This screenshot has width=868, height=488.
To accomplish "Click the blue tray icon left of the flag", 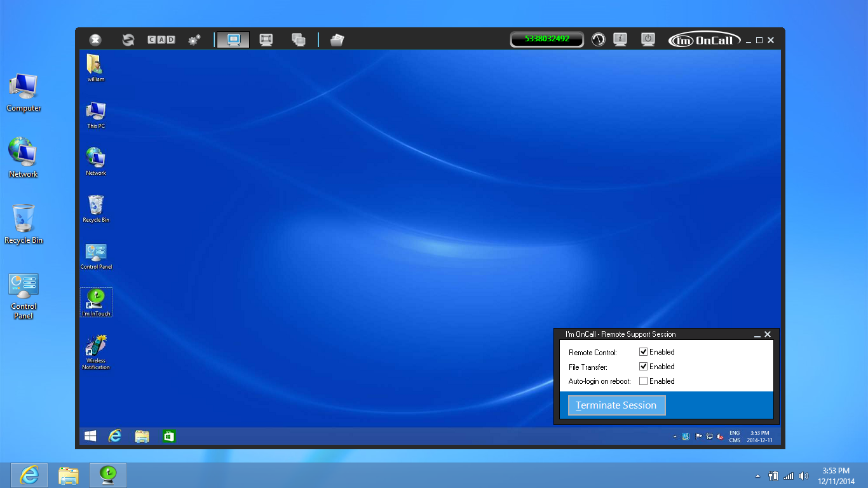I will pyautogui.click(x=686, y=437).
